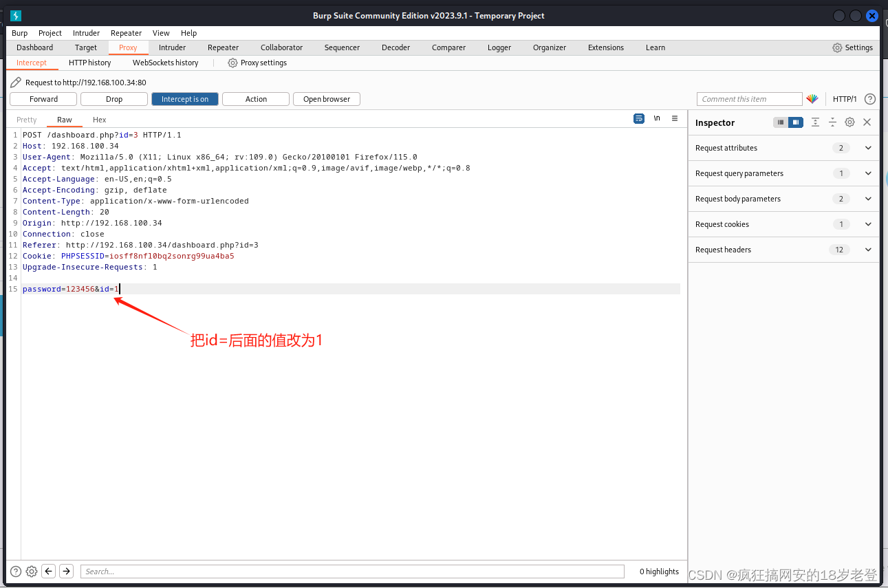
Task: Open the editor hamburger options menu
Action: (675, 118)
